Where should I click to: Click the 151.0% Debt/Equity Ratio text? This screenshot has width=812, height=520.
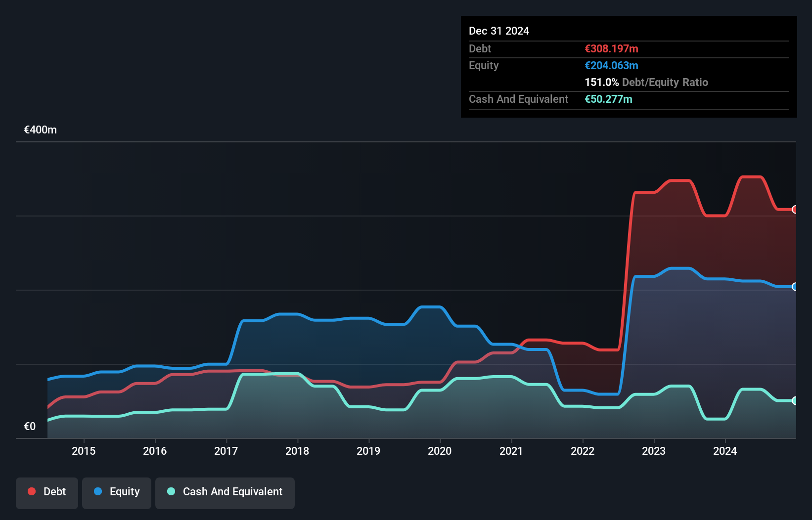(x=646, y=82)
